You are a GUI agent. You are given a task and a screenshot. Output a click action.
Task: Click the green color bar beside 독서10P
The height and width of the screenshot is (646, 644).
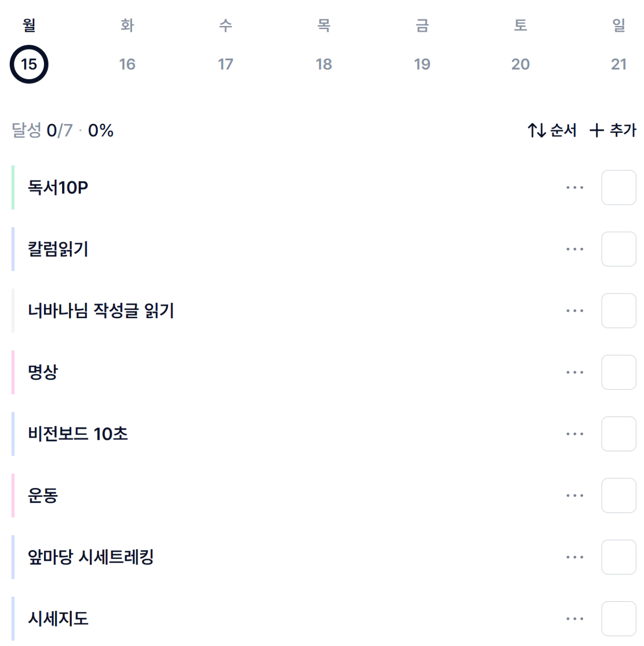[x=13, y=188]
